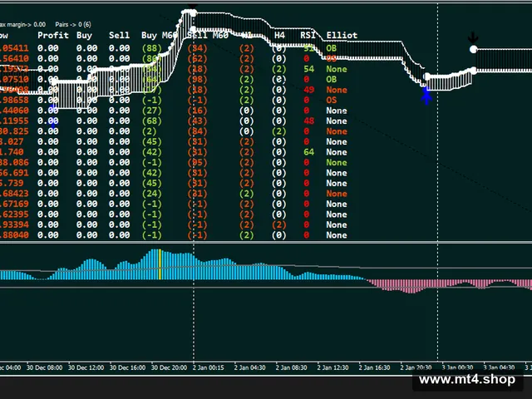The image size is (532, 399).
Task: Select the .05411 row value
Action: 14,48
